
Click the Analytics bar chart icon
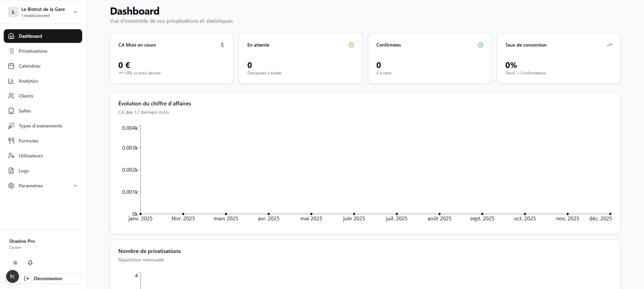pos(11,81)
